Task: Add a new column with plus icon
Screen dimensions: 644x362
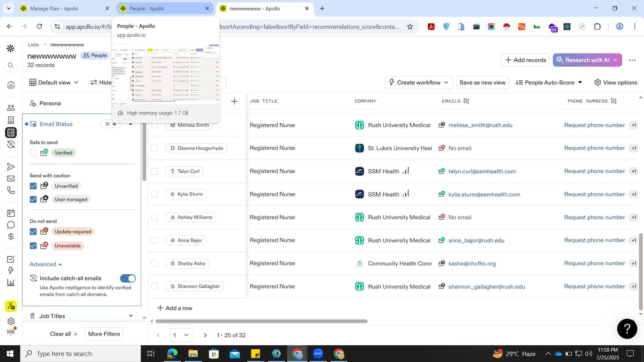Action: (x=234, y=101)
